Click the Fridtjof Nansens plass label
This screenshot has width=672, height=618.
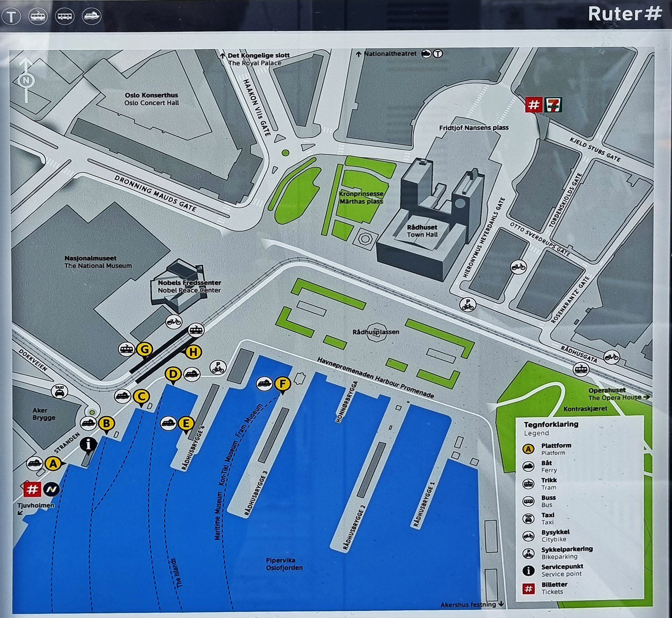pyautogui.click(x=474, y=127)
